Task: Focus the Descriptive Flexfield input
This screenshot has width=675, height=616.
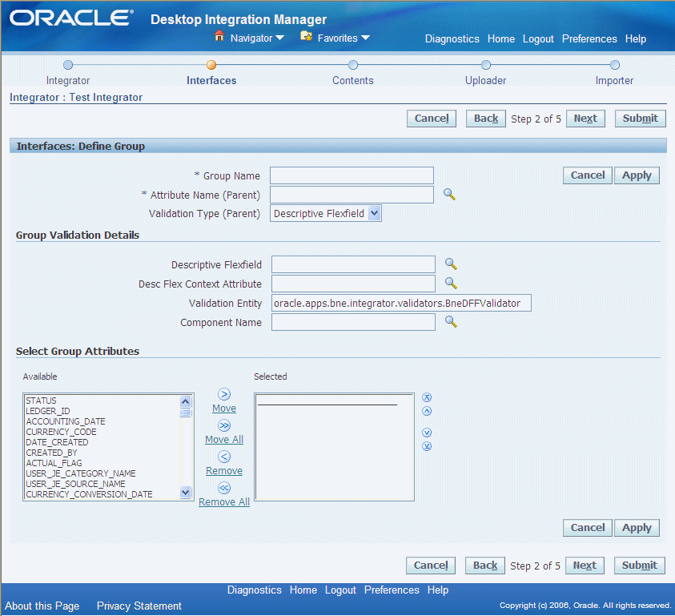Action: coord(353,264)
